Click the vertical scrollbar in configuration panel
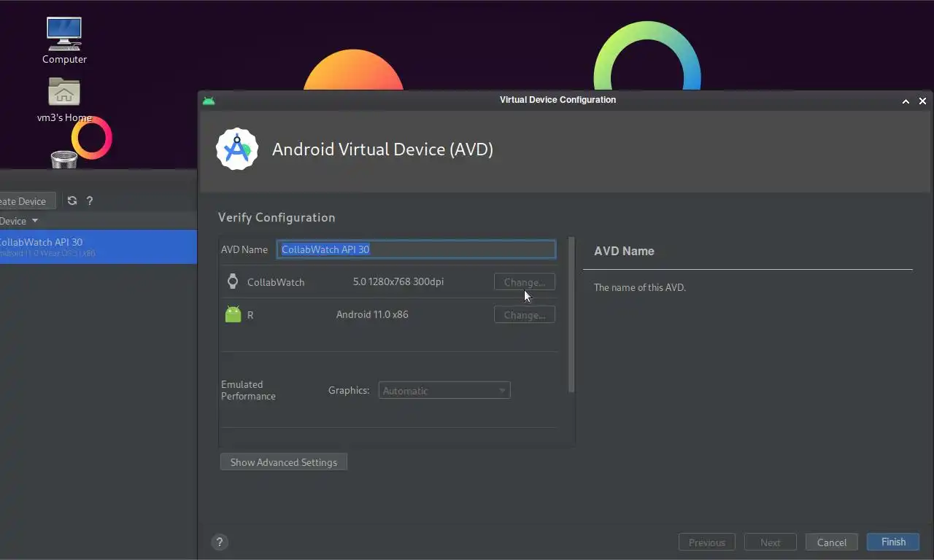 [x=571, y=315]
